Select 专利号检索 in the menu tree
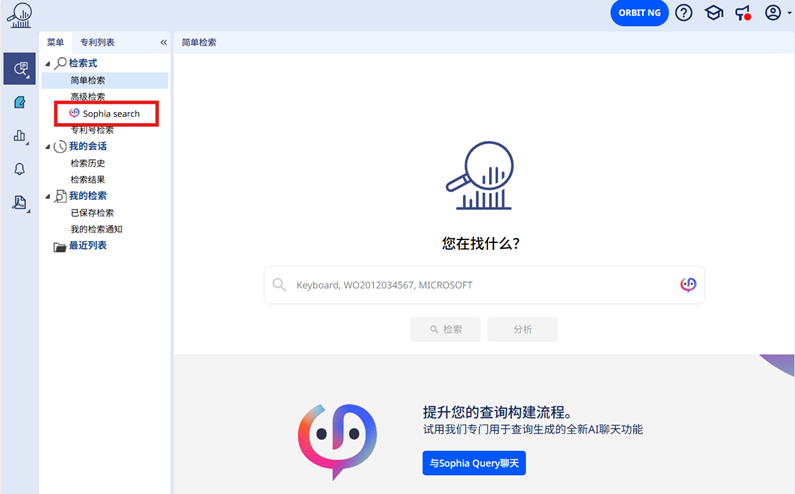795x494 pixels. point(92,130)
